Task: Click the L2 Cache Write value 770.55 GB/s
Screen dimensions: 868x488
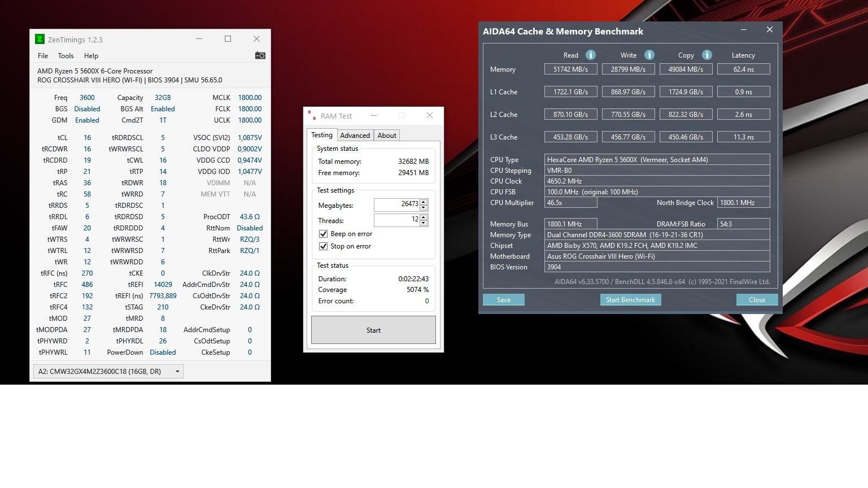Action: point(628,114)
